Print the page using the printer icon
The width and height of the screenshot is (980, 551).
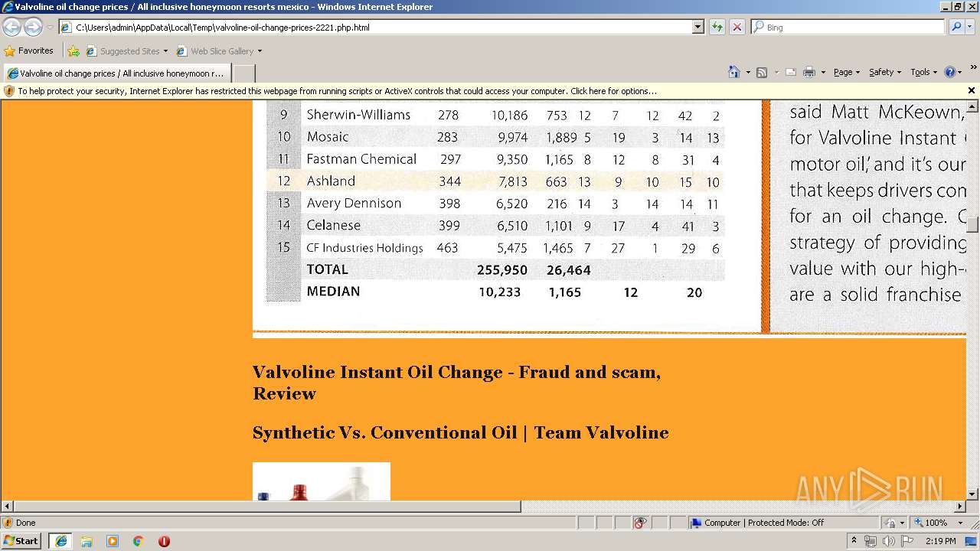click(x=808, y=72)
